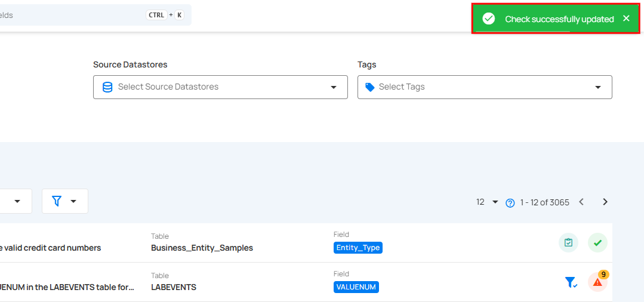Image resolution: width=644 pixels, height=302 pixels.
Task: Click the Source Datastores label
Action: pos(130,64)
